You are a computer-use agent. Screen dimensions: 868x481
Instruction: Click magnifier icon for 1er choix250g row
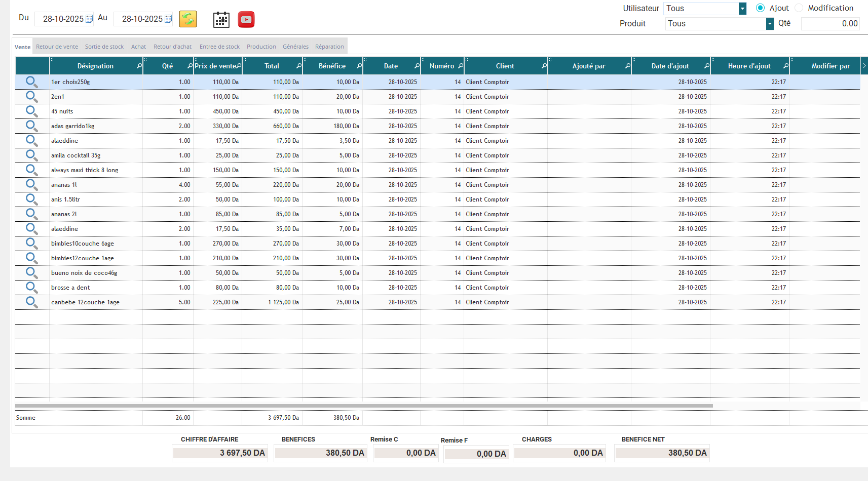32,82
